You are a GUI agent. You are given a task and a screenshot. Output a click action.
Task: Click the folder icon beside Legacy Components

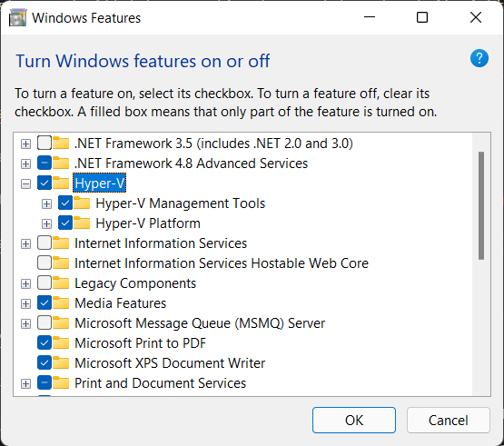pyautogui.click(x=61, y=283)
